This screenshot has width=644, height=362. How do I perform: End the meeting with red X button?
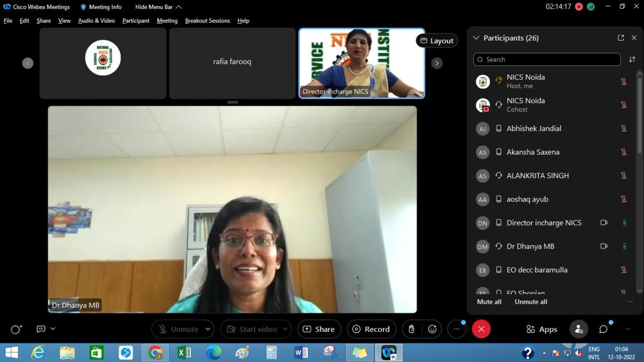(481, 329)
